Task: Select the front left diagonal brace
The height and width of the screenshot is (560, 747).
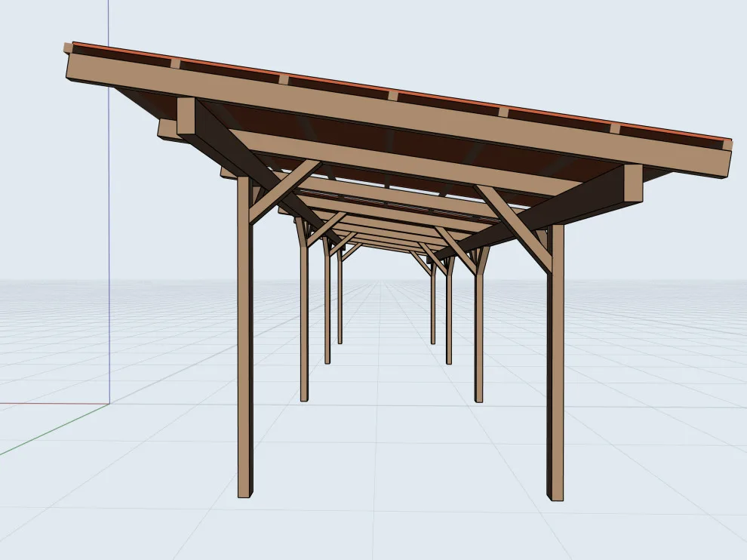Action: 284,192
